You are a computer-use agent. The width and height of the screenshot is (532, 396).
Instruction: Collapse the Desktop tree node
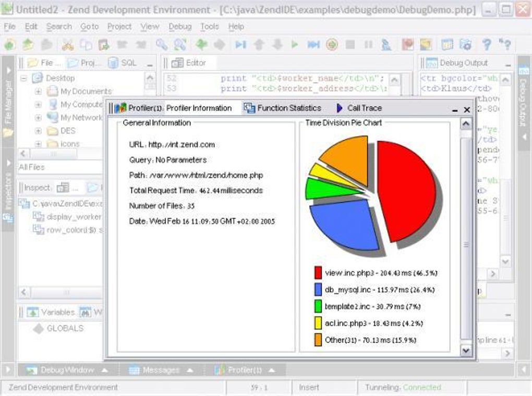(x=23, y=78)
